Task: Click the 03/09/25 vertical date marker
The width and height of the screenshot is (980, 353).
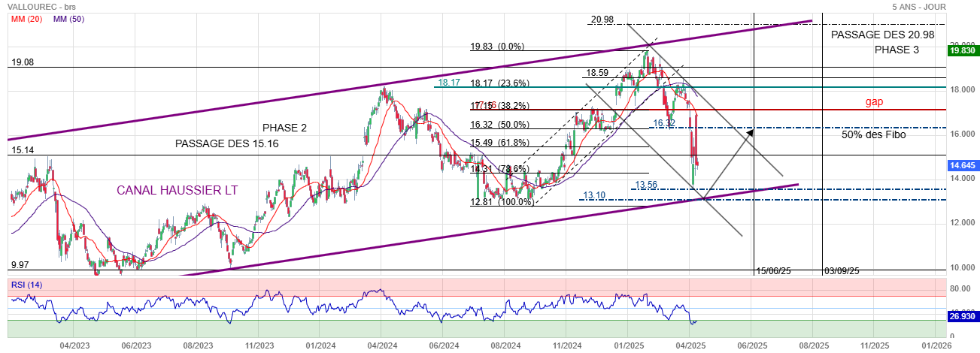Action: [x=842, y=270]
